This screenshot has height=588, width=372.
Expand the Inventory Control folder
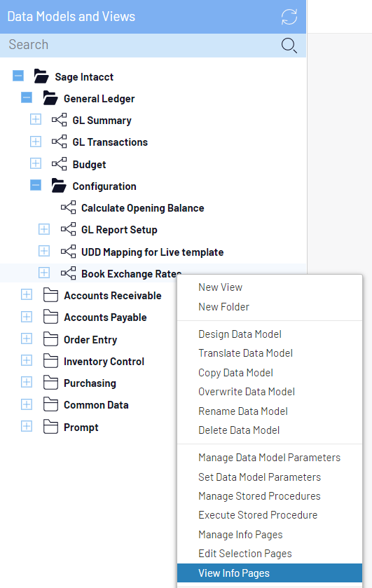click(x=27, y=361)
